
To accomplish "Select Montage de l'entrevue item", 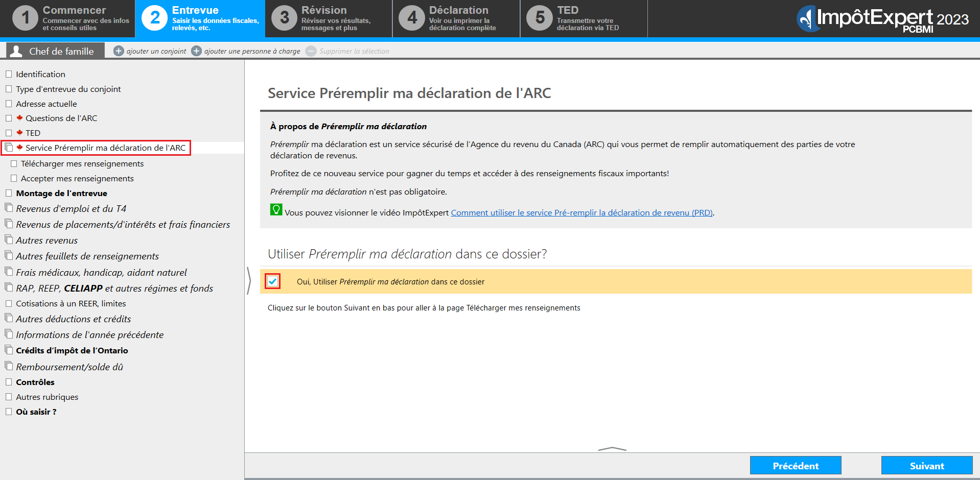I will click(x=61, y=193).
